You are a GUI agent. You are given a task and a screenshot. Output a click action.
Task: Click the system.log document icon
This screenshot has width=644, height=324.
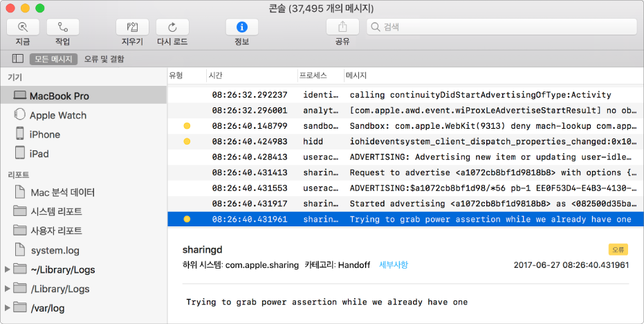(x=19, y=249)
